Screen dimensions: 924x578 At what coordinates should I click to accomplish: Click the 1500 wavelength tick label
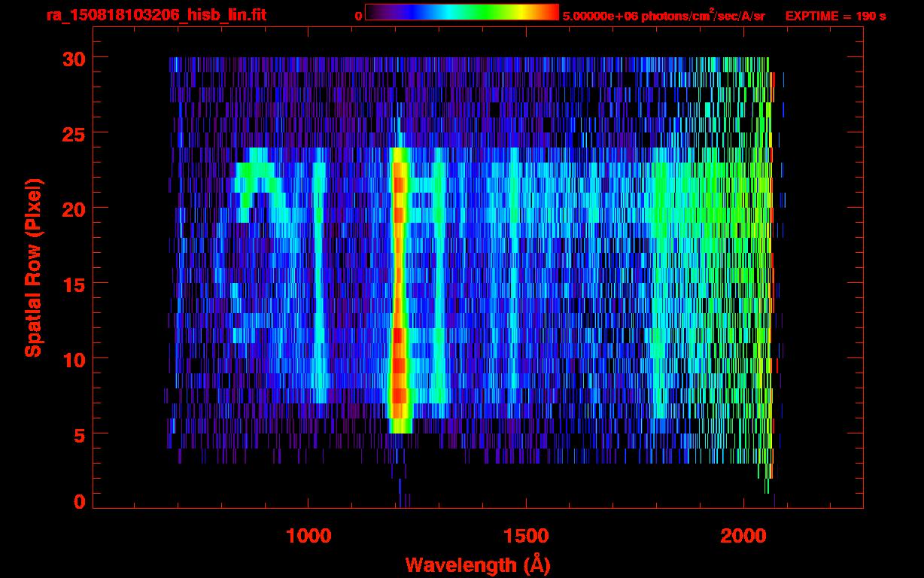click(526, 536)
